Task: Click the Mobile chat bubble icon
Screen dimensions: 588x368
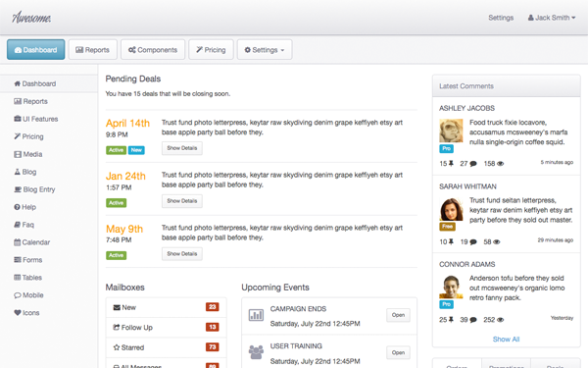Action: click(x=18, y=295)
